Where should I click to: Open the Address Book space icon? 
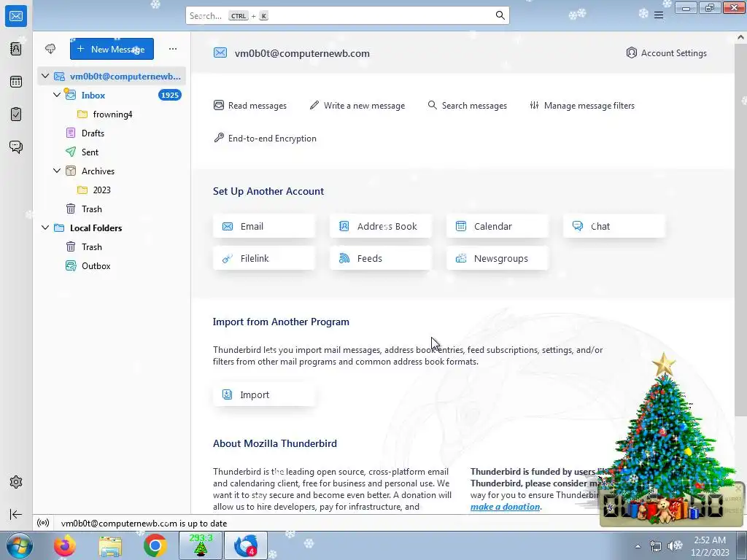click(16, 49)
